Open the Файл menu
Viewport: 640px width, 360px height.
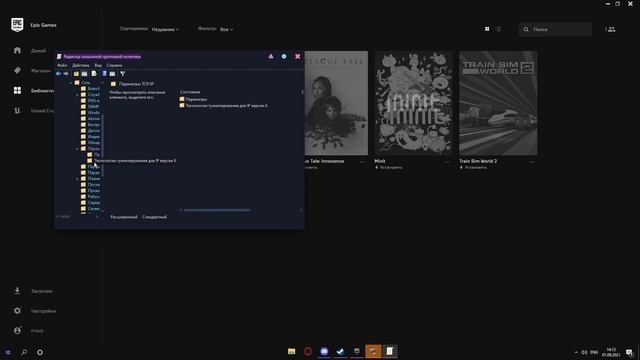click(x=62, y=65)
